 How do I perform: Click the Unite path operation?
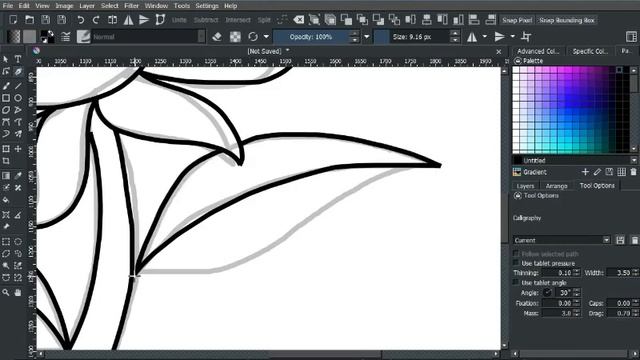pyautogui.click(x=179, y=20)
